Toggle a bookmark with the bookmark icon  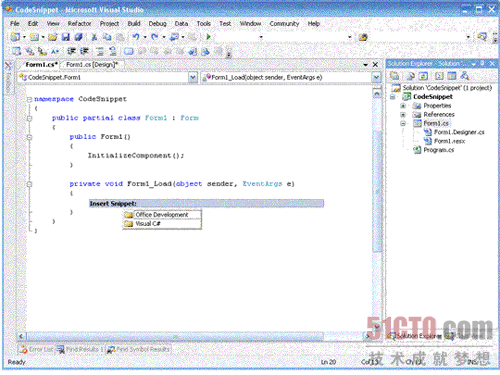(129, 51)
